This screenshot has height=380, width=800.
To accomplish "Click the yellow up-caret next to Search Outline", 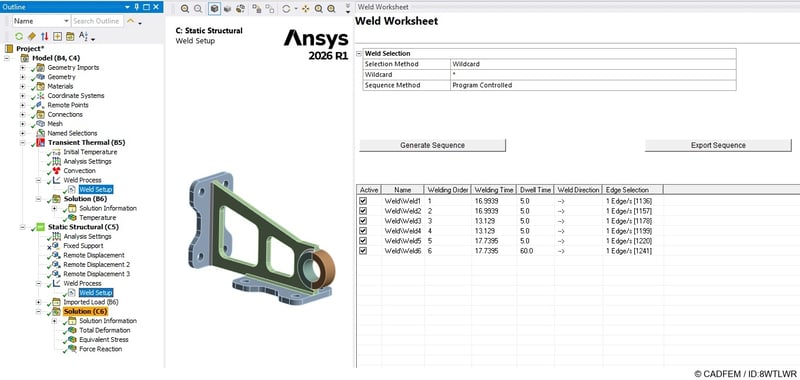I will [130, 21].
